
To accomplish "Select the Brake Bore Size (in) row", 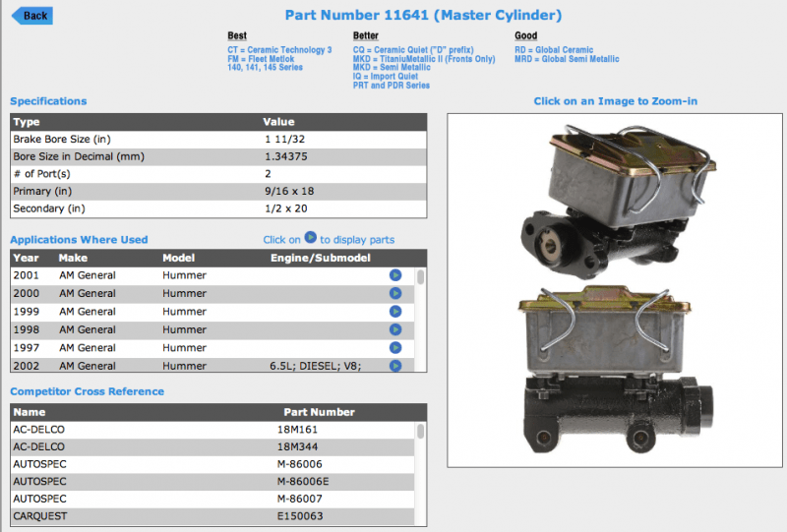I will [218, 139].
